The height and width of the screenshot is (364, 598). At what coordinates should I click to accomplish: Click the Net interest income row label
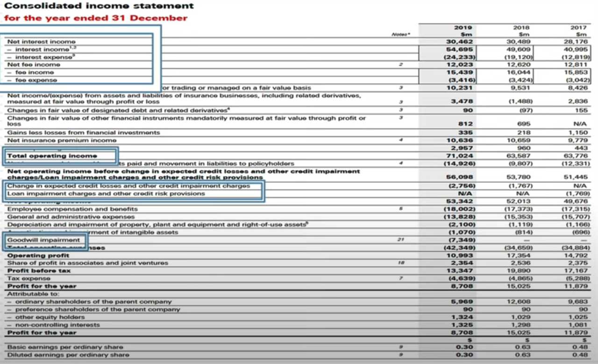coord(42,42)
